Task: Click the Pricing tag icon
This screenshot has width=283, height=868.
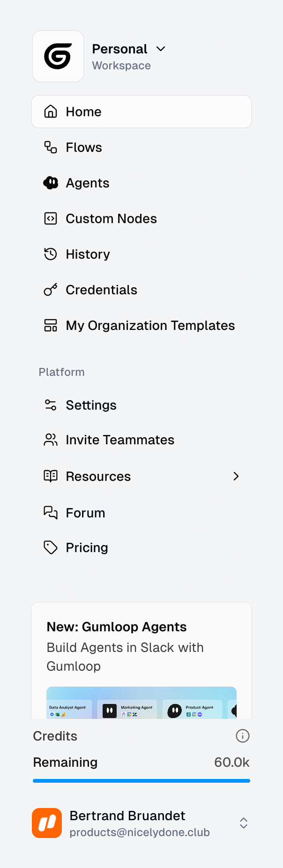Action: 51,547
